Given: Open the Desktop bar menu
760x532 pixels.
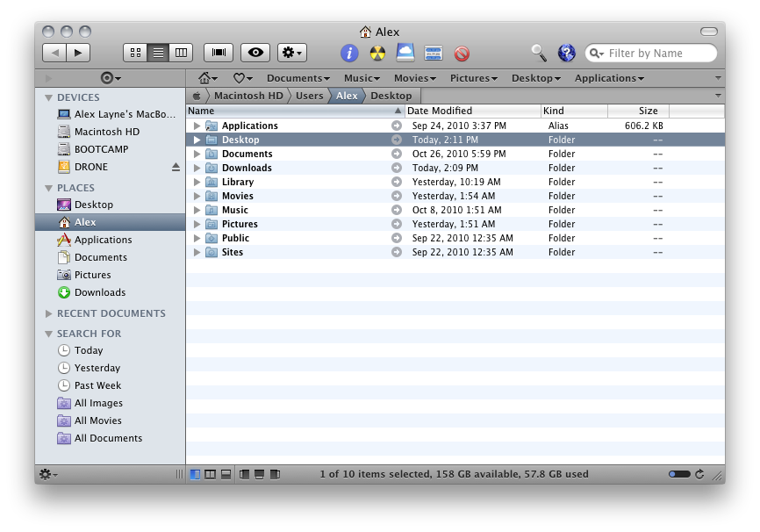Looking at the screenshot, I should [536, 78].
